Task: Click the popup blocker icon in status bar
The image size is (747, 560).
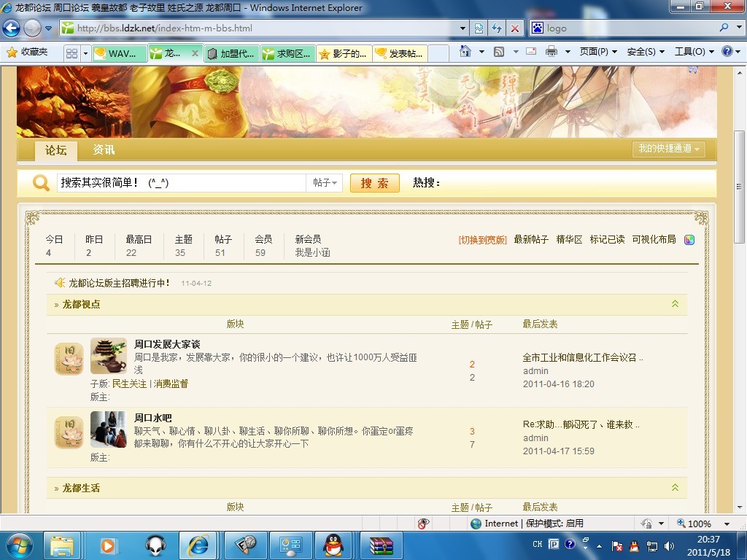Action: pos(423,524)
